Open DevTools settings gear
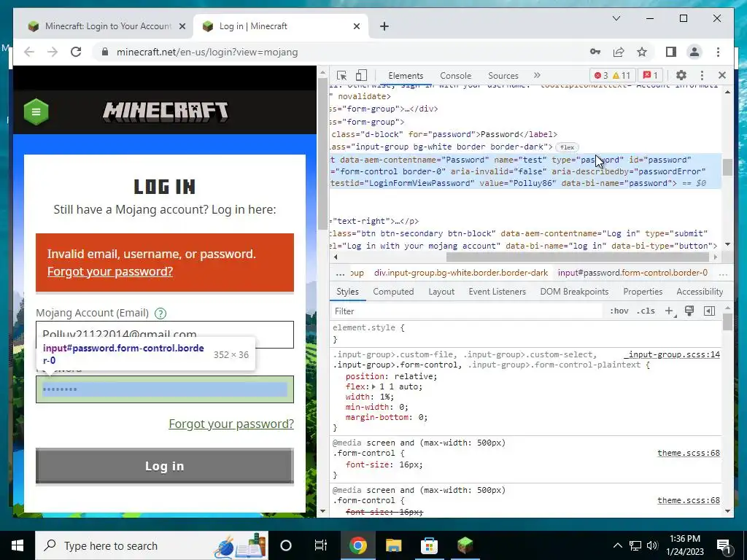 click(681, 75)
